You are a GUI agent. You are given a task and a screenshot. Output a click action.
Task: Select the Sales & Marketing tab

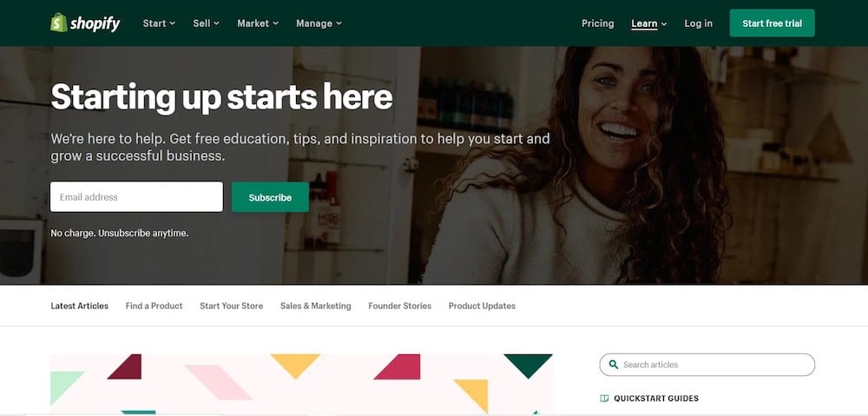click(316, 306)
